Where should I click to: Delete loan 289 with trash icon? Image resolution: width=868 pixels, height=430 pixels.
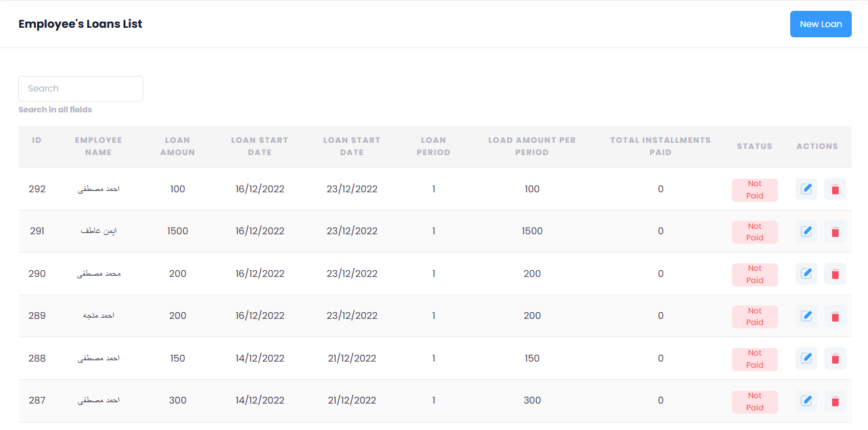835,316
